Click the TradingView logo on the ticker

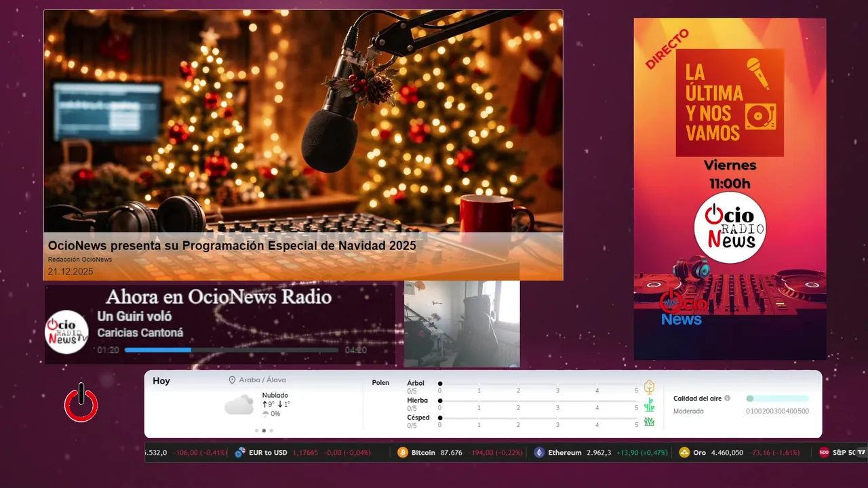[861, 452]
